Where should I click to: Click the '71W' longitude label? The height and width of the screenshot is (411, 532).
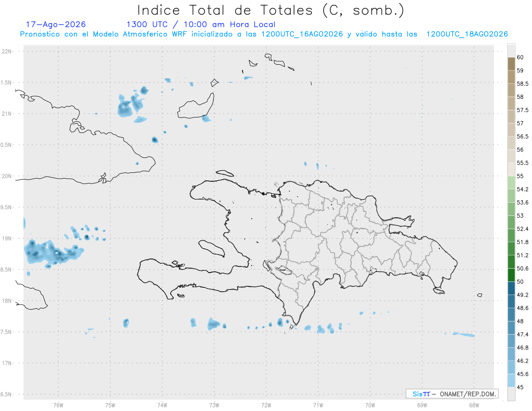click(318, 405)
